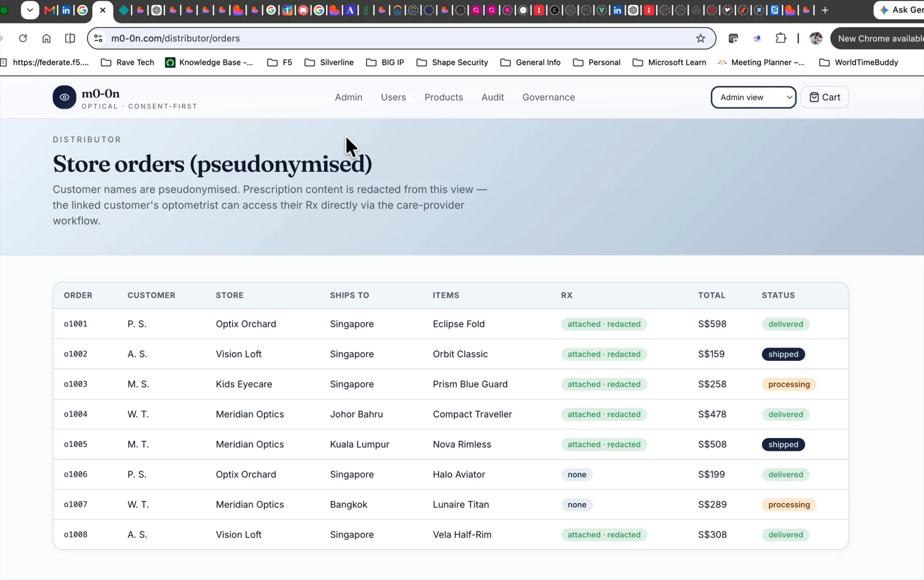Open the Admin nav item

click(x=348, y=97)
